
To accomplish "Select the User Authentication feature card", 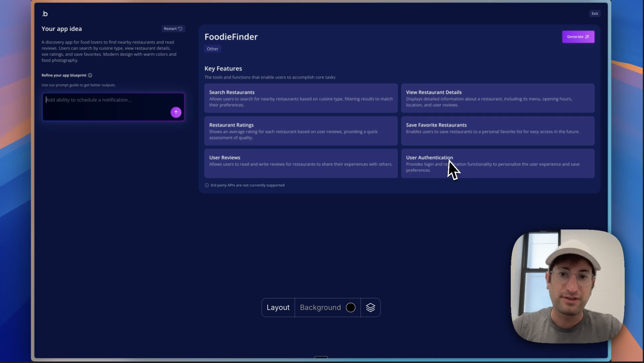I will pos(497,163).
